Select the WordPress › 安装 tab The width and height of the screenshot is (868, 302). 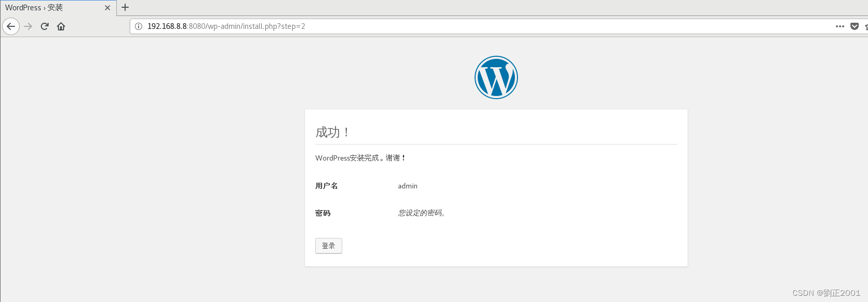tap(58, 8)
